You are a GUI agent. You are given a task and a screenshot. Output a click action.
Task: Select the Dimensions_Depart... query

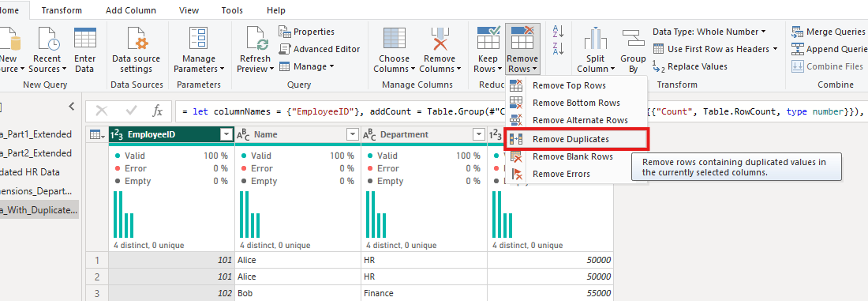click(39, 190)
